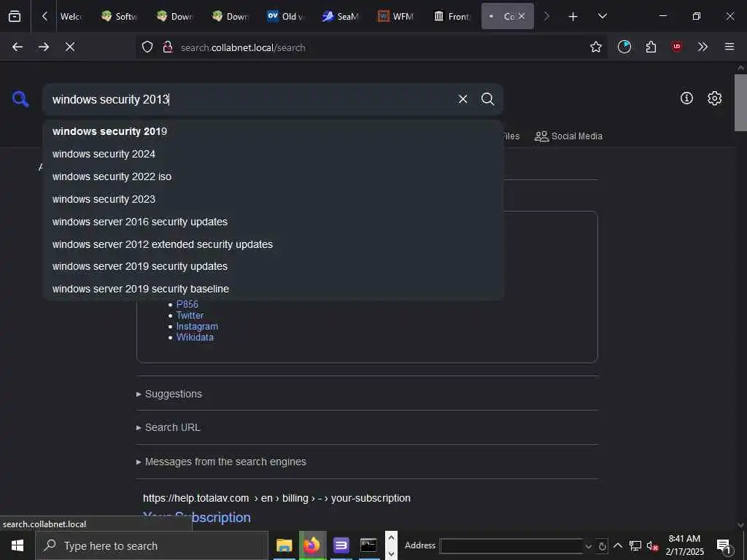Open the Twitter link
Screen dimensions: 747x560
coord(190,315)
